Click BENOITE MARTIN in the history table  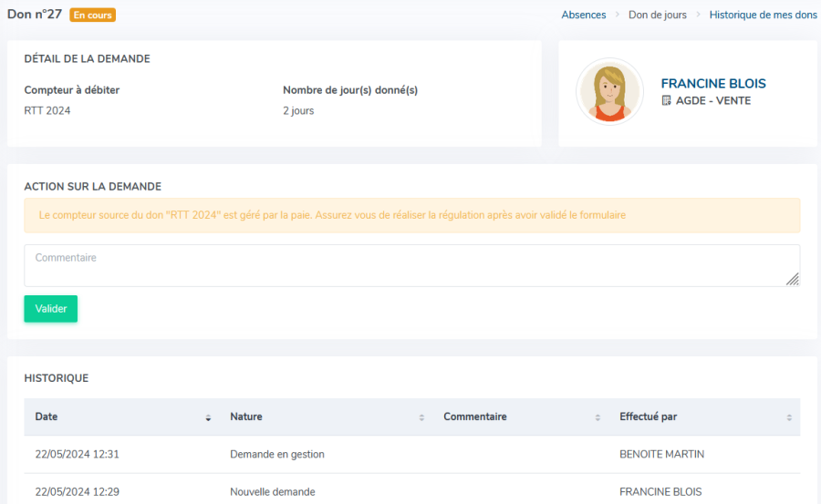(662, 454)
